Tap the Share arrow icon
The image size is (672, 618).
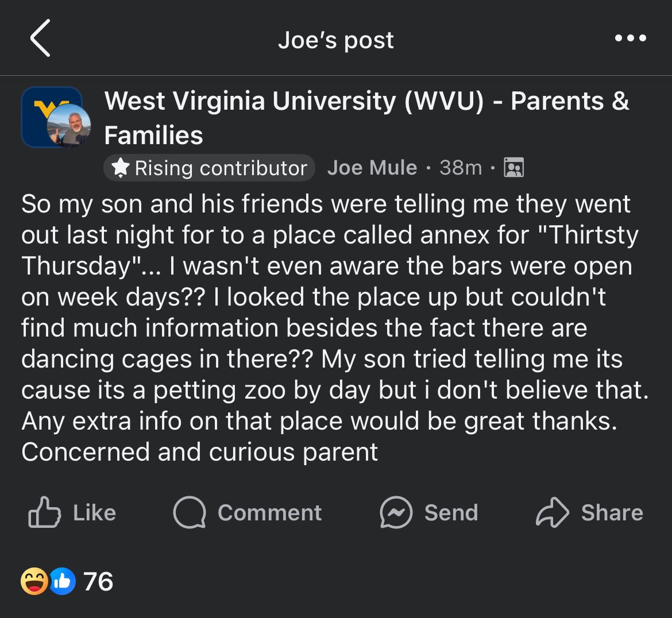pos(551,512)
